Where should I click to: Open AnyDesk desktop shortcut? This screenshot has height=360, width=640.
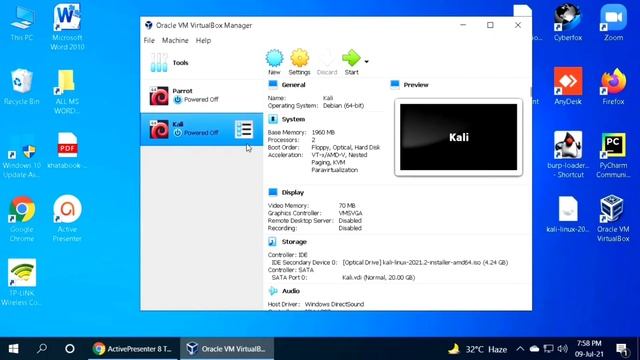point(568,87)
